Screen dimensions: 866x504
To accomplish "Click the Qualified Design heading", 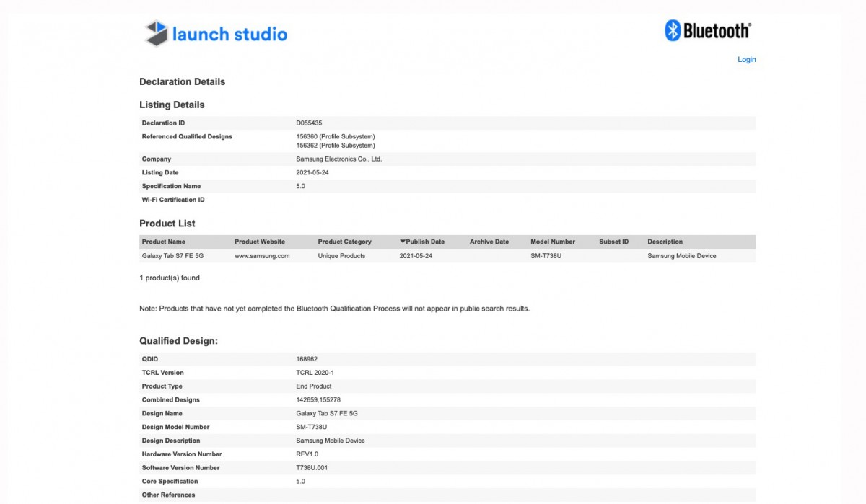I will pyautogui.click(x=178, y=341).
